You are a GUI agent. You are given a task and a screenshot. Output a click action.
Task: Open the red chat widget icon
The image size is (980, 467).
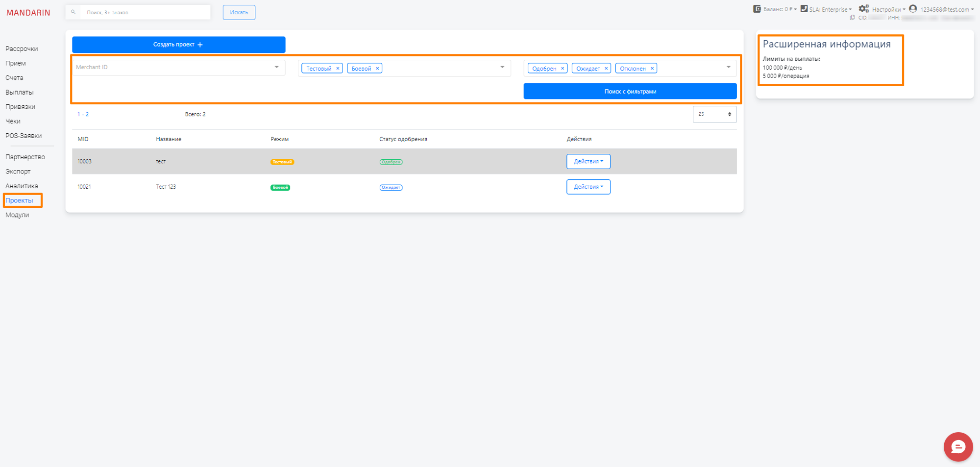coord(958,446)
